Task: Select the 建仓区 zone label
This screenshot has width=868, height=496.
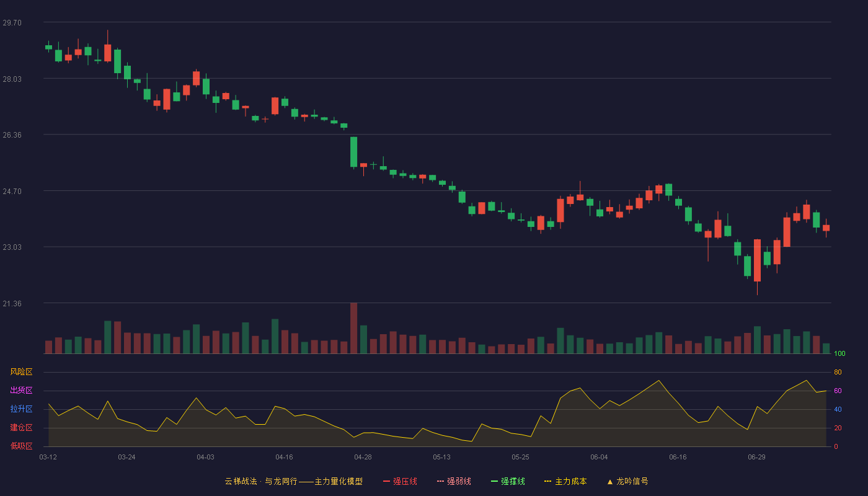Action: [21, 428]
